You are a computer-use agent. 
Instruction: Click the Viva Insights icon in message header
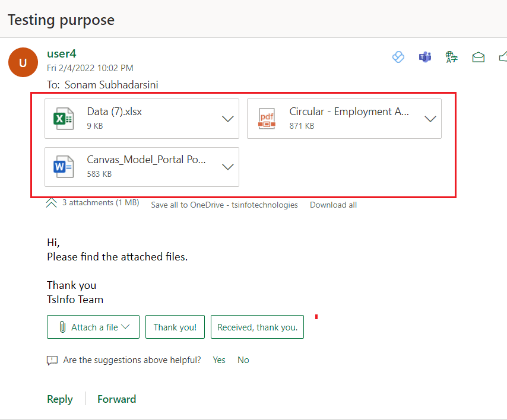398,57
